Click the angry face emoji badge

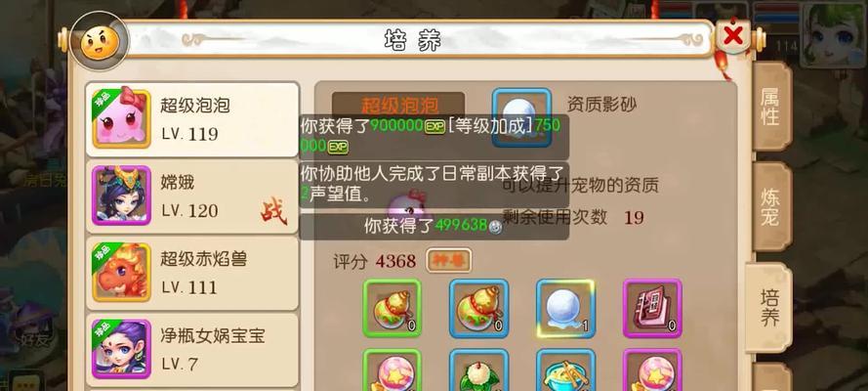(x=100, y=41)
